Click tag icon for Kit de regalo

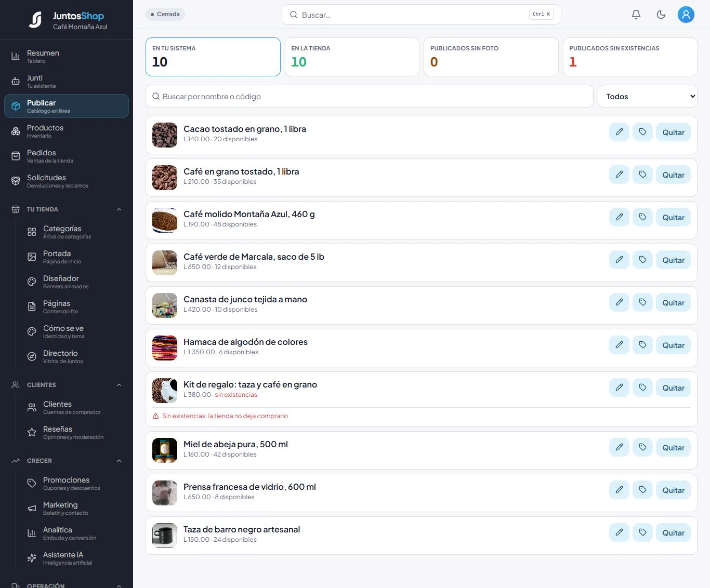click(642, 387)
